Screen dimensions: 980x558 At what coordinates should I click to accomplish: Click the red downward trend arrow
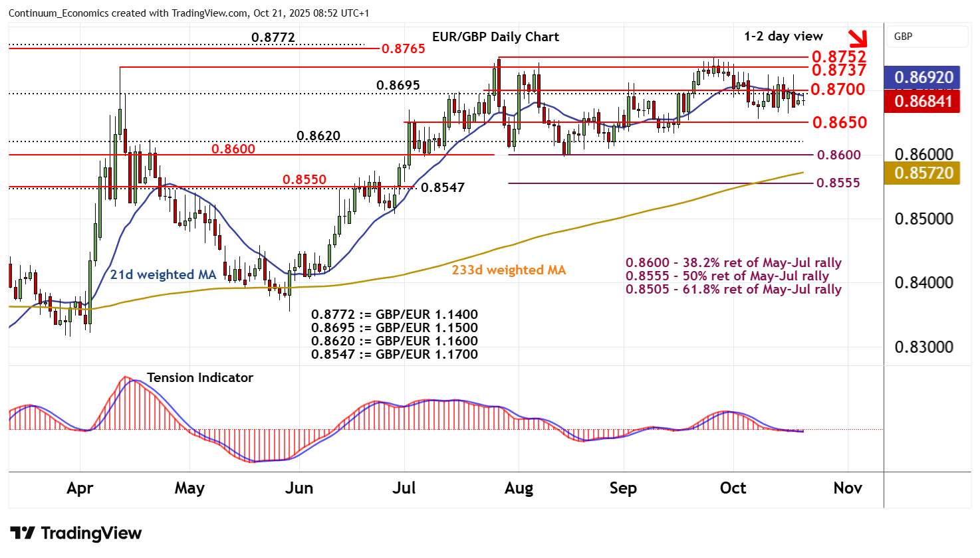pyautogui.click(x=858, y=39)
